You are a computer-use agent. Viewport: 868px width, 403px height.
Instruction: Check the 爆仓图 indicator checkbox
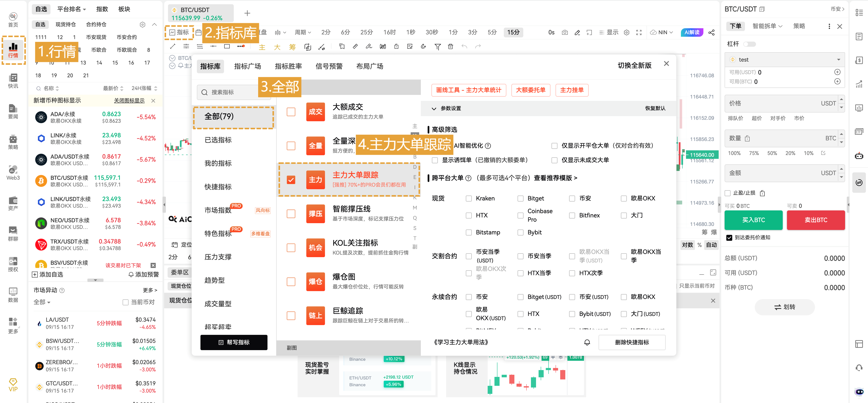(x=291, y=282)
